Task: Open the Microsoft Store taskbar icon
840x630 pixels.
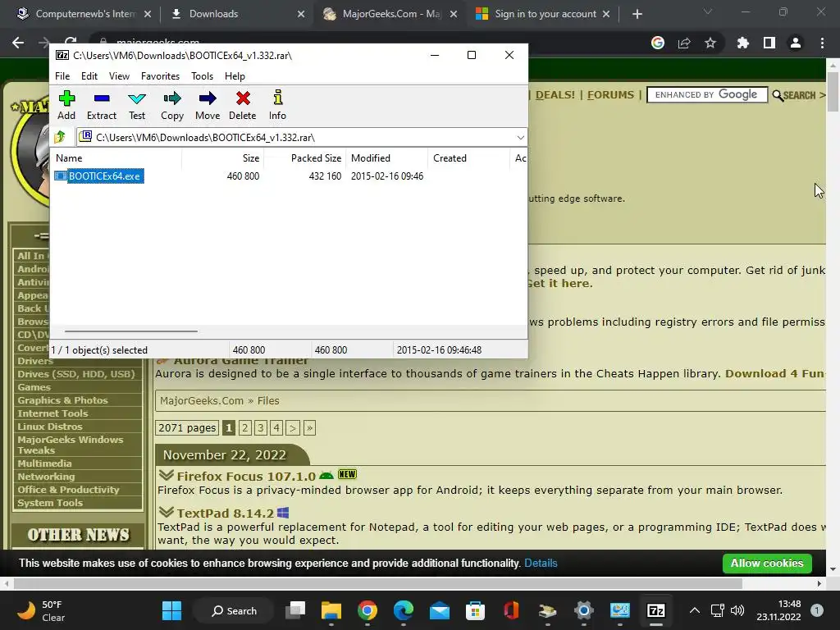Action: click(x=475, y=610)
